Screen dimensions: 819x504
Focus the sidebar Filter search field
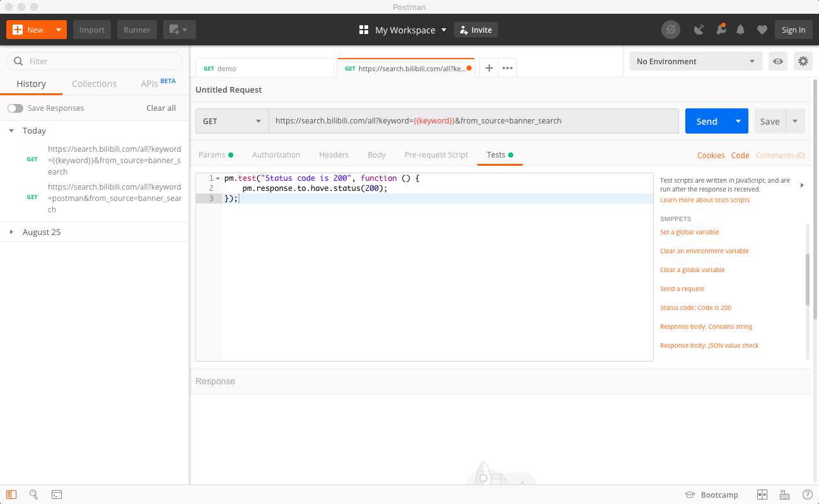[x=95, y=61]
